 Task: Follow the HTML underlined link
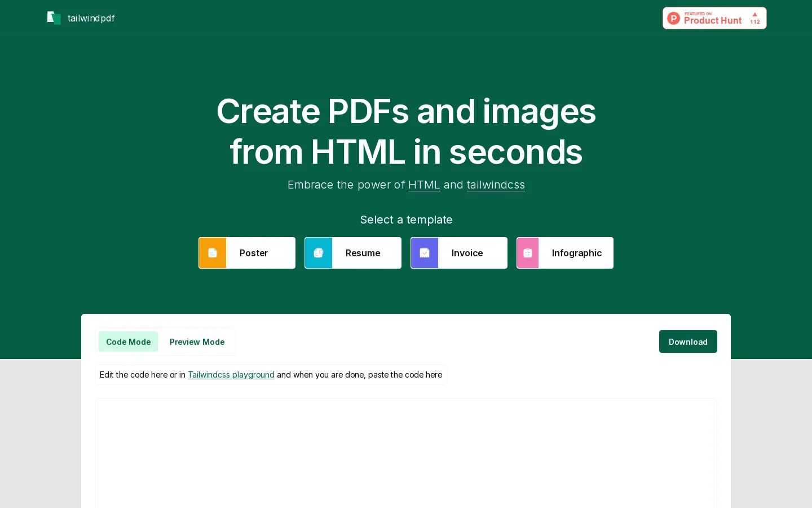(424, 185)
